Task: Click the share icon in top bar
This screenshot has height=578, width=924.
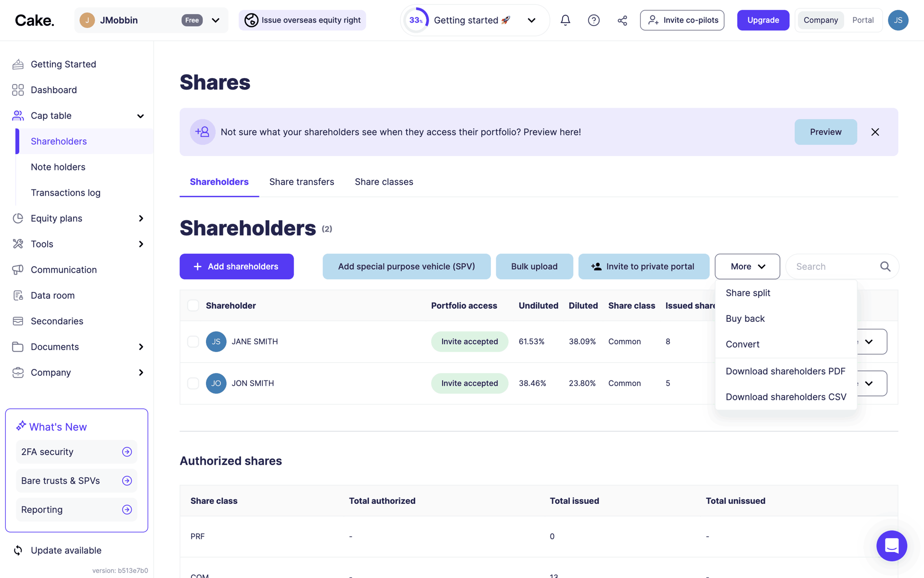Action: [622, 20]
